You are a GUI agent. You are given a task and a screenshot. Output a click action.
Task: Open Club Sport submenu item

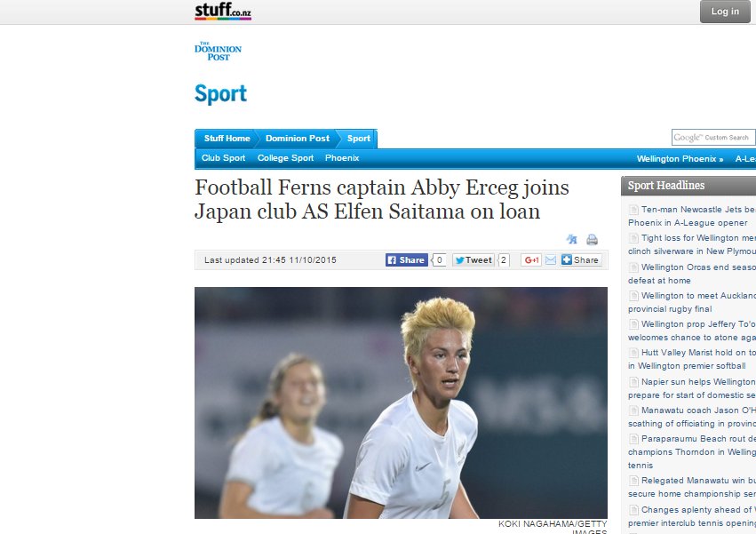[x=223, y=158]
